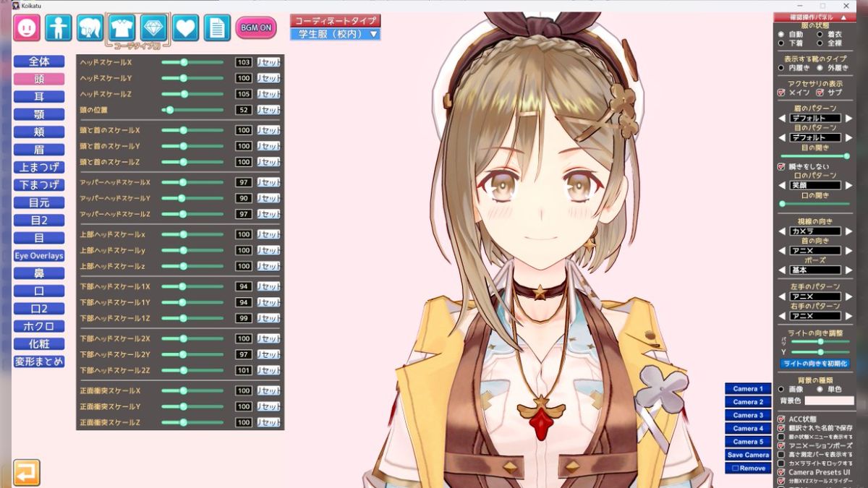
Task: Edit アッパーヘッドスケールY value field 90
Action: (x=243, y=198)
